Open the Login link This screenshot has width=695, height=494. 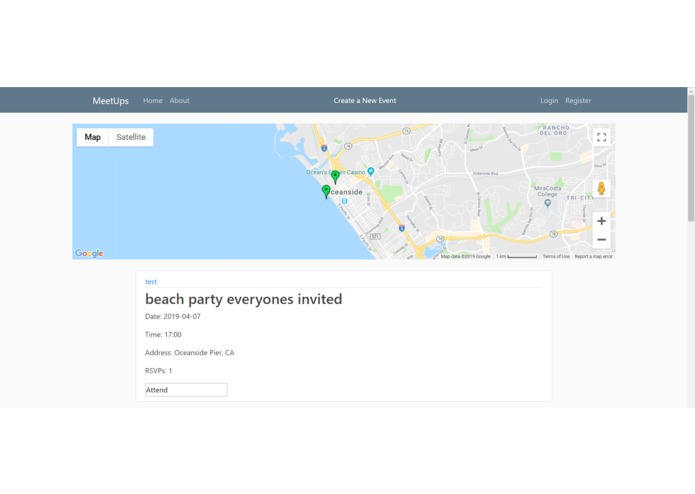(x=549, y=101)
